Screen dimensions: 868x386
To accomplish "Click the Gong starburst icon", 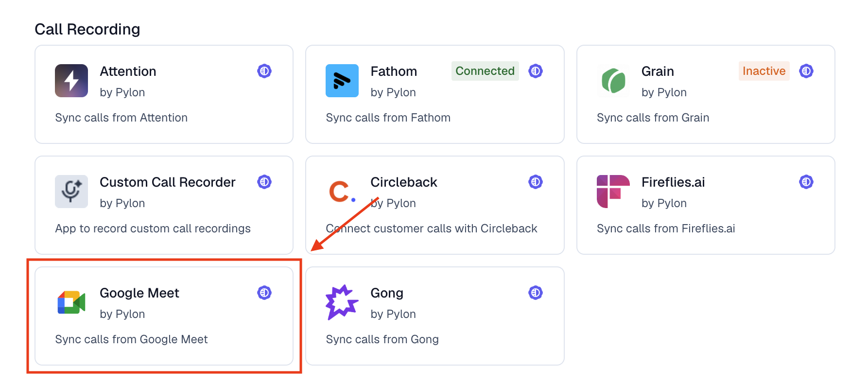I will (x=342, y=302).
